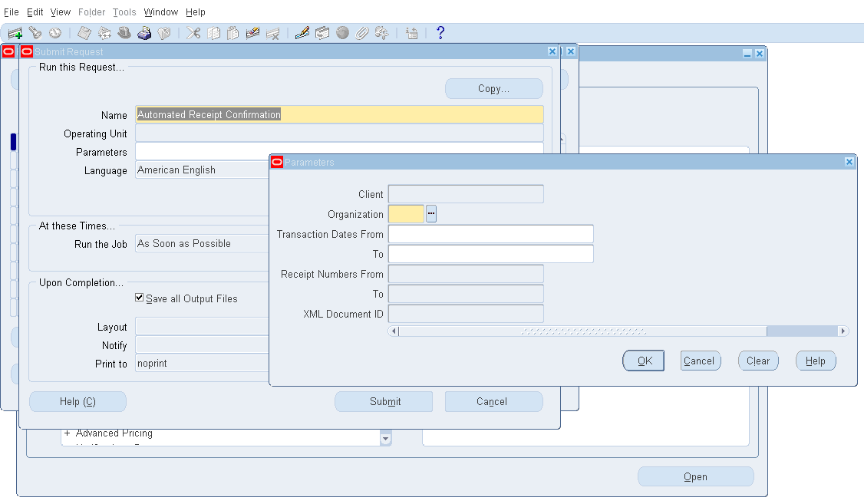Open the Print toolbar icon
This screenshot has width=864, height=504.
pos(143,33)
